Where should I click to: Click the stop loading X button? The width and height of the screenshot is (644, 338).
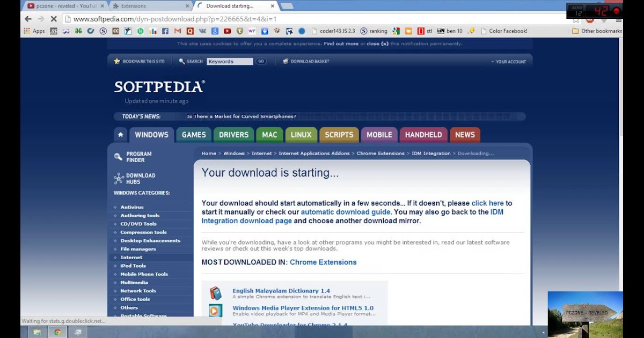(54, 19)
